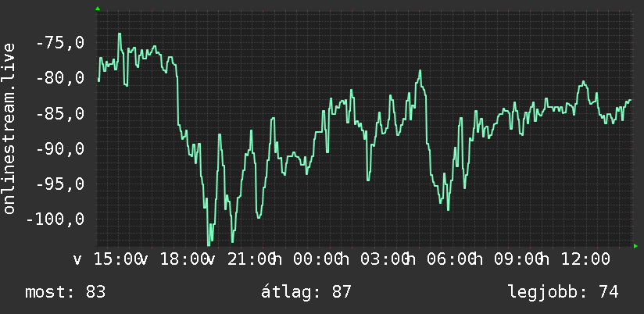
Task: Click the -95,0 y-axis label
Action: [60, 184]
